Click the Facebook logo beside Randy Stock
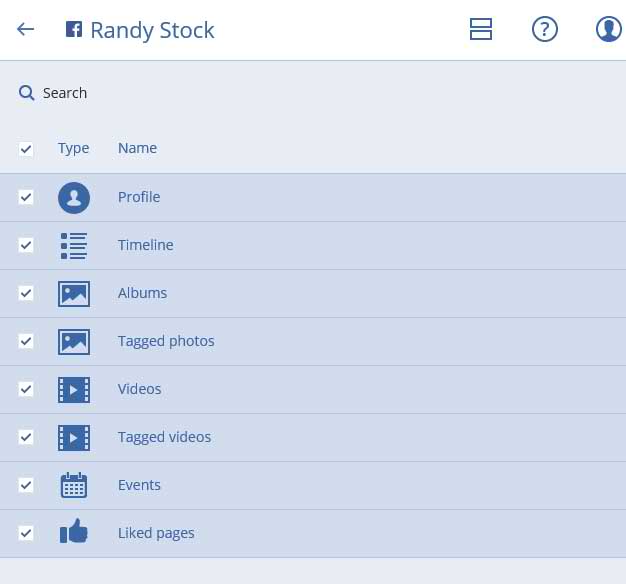The height and width of the screenshot is (584, 626). click(x=74, y=29)
